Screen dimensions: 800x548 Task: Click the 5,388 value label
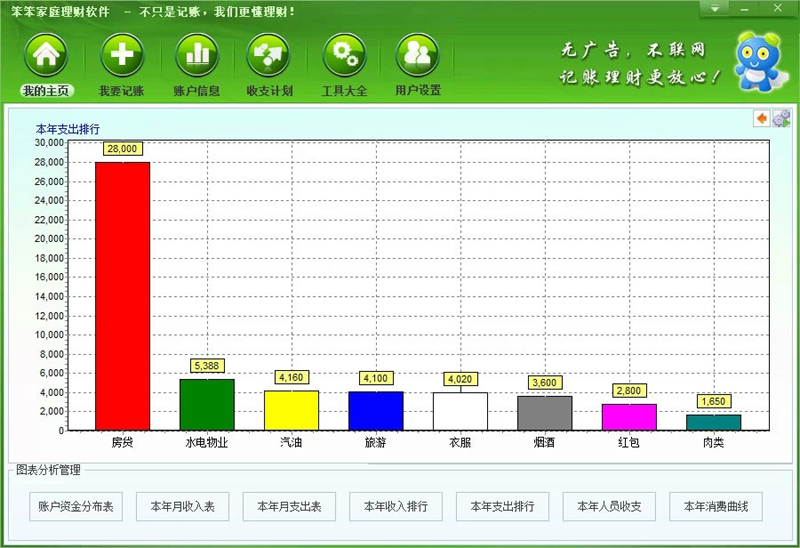coord(207,365)
